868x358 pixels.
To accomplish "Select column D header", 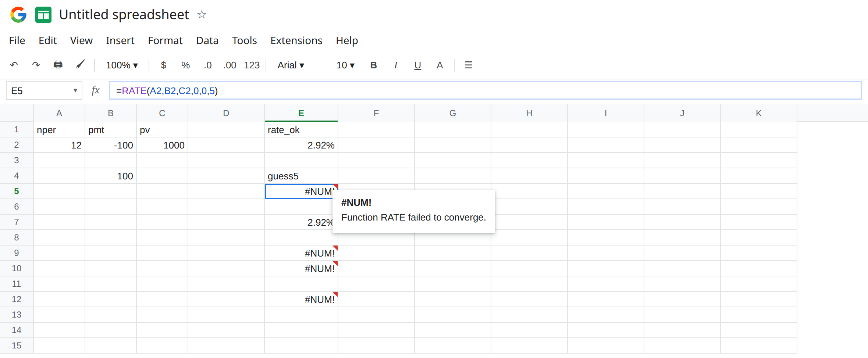I will [x=226, y=113].
